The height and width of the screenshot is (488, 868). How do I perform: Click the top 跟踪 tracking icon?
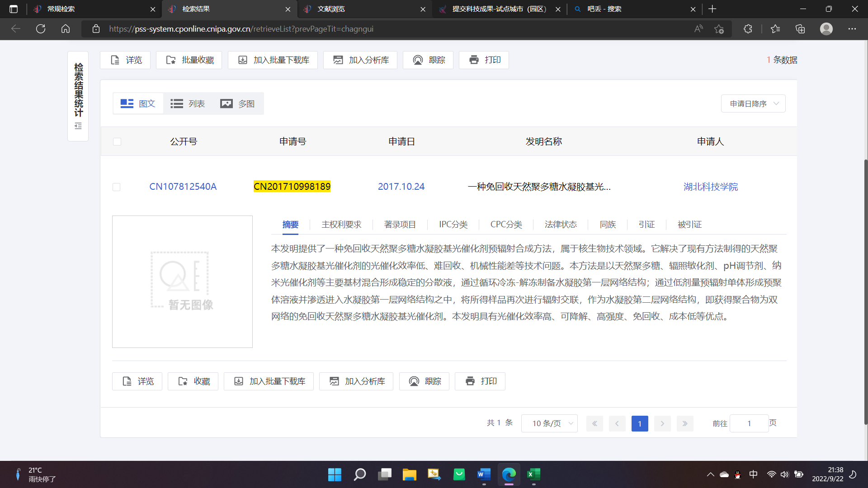point(418,60)
